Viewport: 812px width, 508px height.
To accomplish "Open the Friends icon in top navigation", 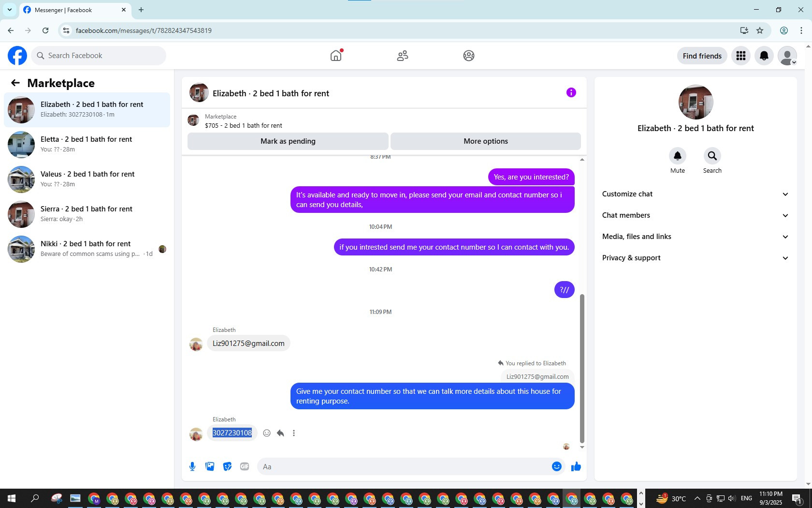I will (403, 56).
